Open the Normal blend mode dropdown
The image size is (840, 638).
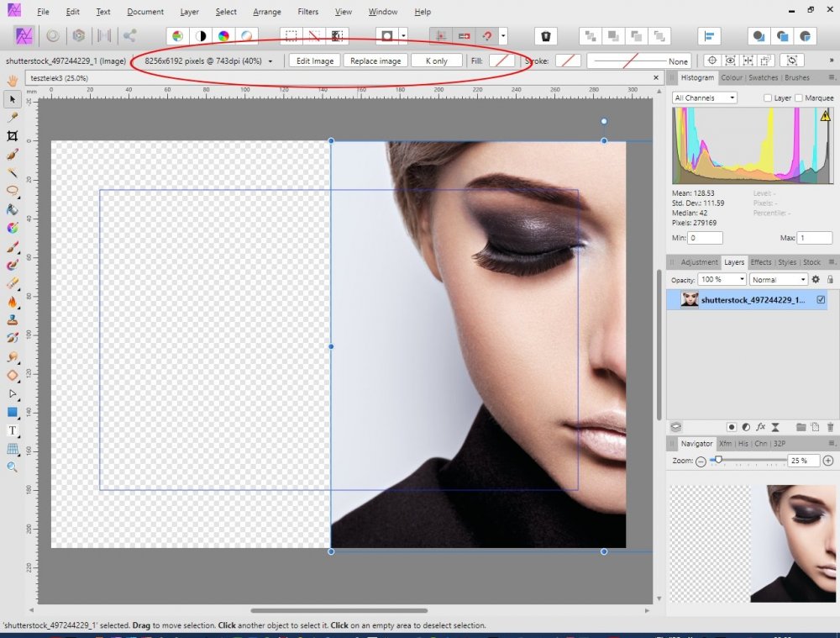pos(778,279)
